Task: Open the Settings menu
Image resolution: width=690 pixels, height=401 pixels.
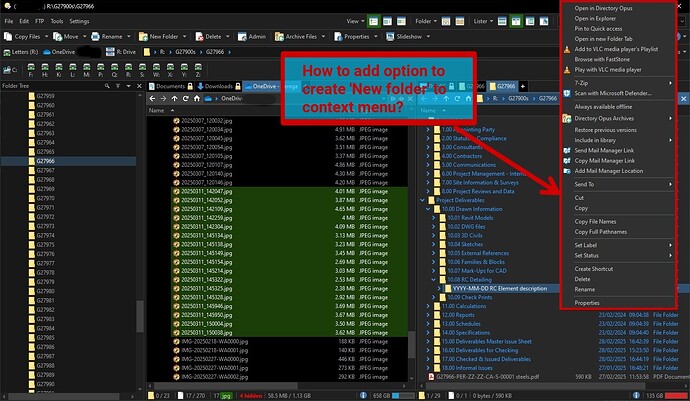Action: tap(79, 20)
